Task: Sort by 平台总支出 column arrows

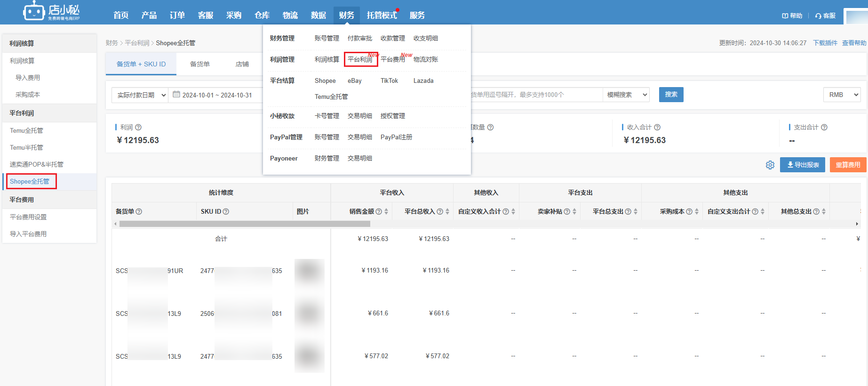Action: (x=636, y=211)
